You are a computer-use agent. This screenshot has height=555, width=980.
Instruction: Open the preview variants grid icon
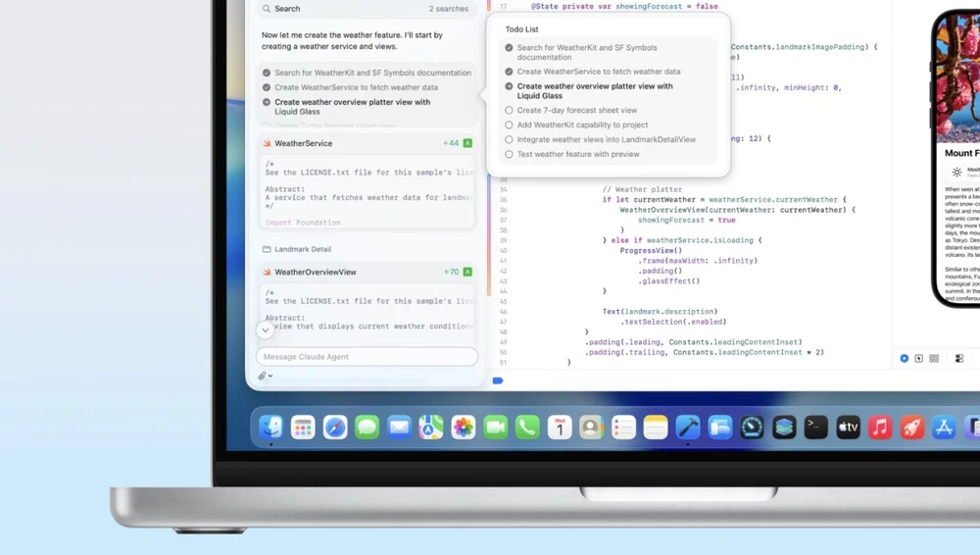tap(934, 359)
